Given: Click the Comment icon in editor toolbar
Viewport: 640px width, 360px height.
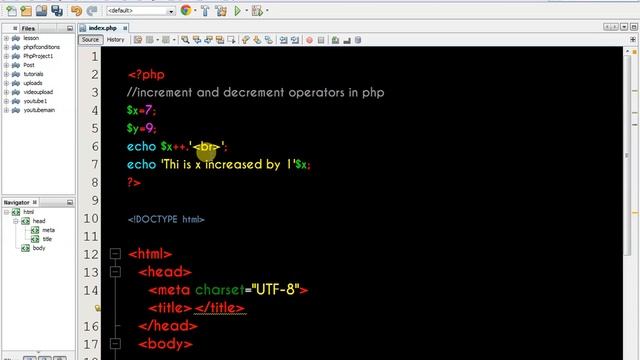Looking at the screenshot, I should [x=335, y=40].
